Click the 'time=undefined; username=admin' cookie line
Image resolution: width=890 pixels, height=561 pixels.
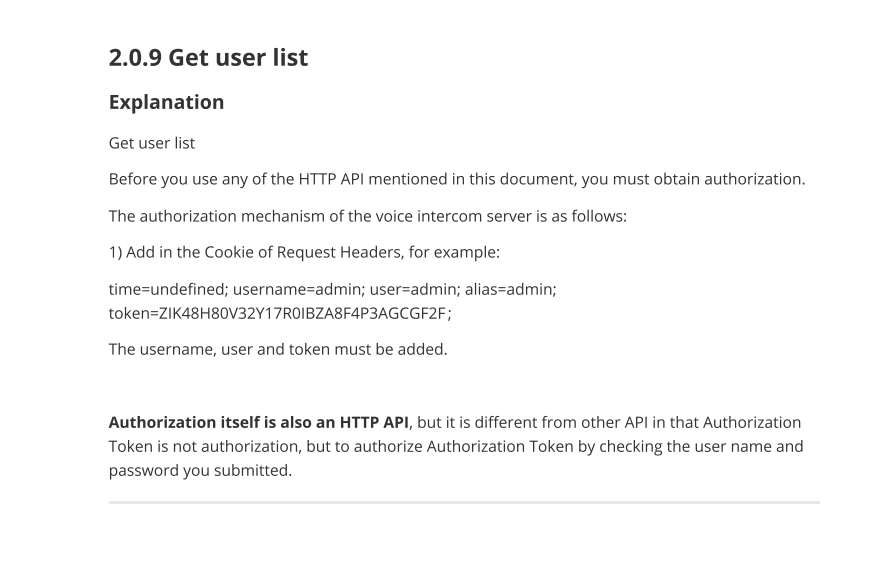(x=333, y=289)
